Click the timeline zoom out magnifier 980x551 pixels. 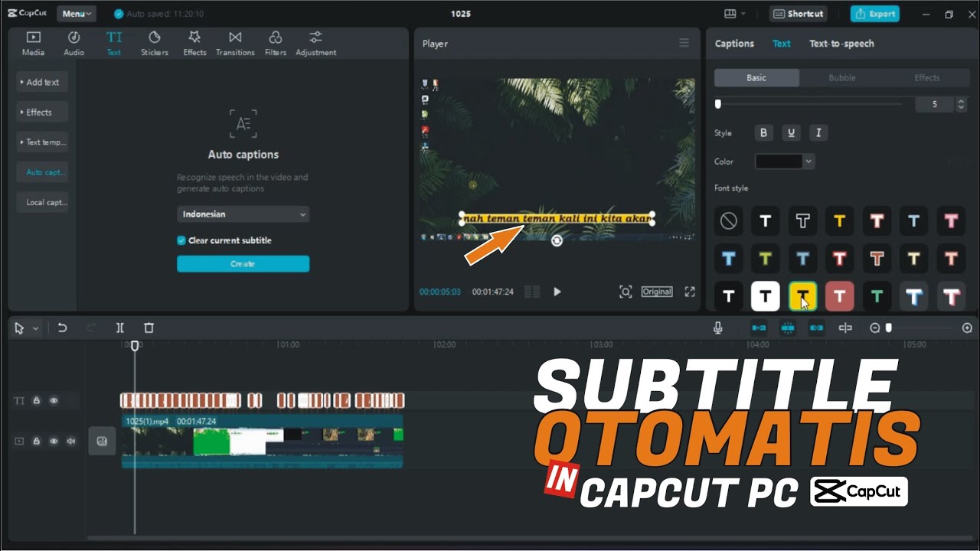(x=875, y=328)
